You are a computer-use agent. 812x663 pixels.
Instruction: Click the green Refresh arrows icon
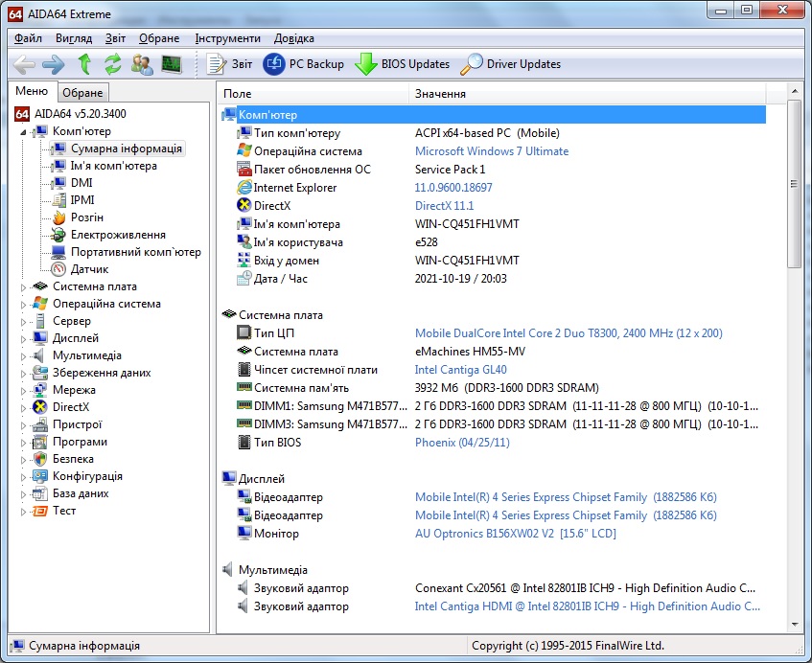pos(112,64)
